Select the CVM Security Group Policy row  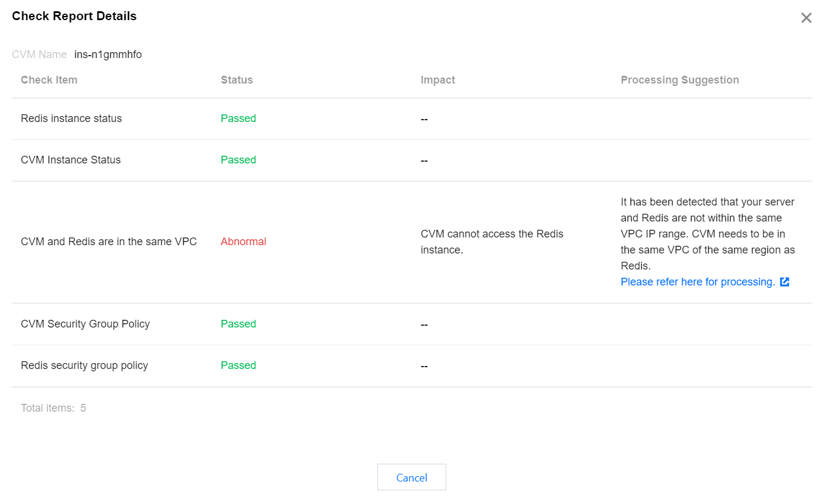85,324
